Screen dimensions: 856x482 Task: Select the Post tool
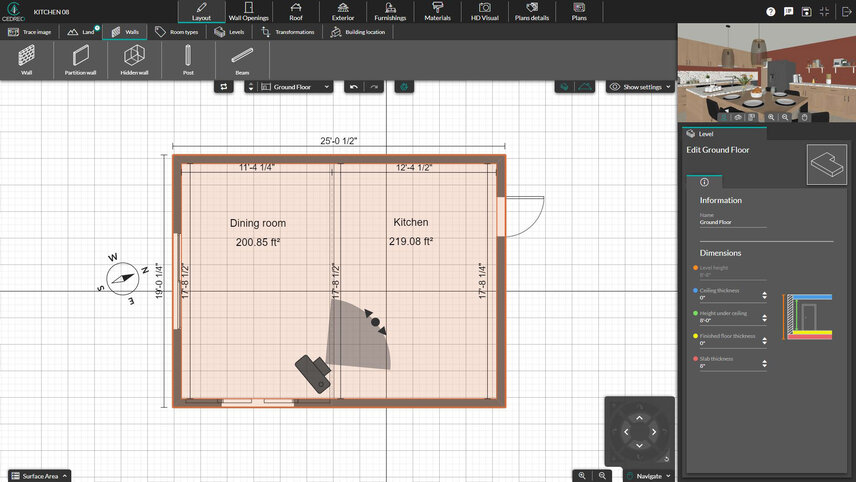click(x=188, y=60)
